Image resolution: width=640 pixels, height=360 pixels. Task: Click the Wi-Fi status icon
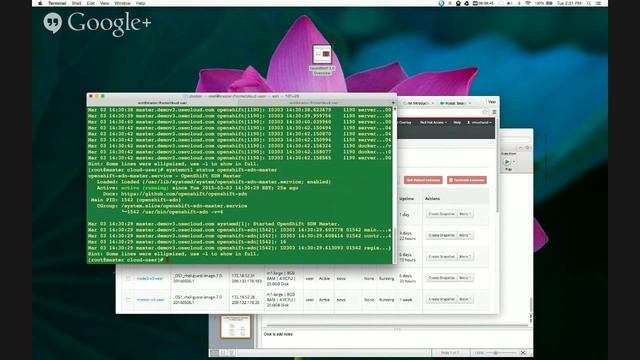pos(528,3)
